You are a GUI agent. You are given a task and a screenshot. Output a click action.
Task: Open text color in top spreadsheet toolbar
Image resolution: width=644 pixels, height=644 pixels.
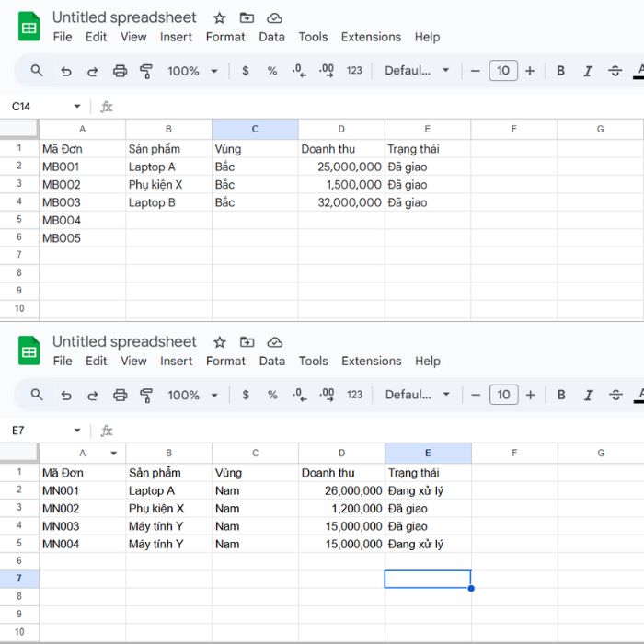pyautogui.click(x=639, y=71)
